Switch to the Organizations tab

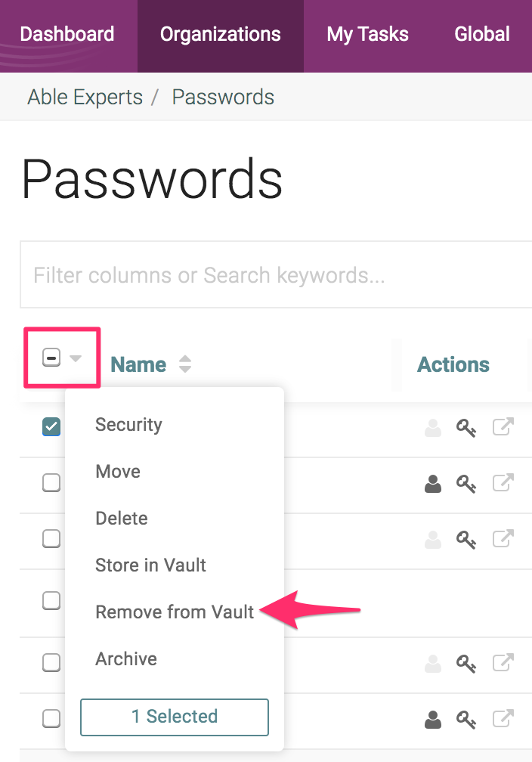(220, 33)
